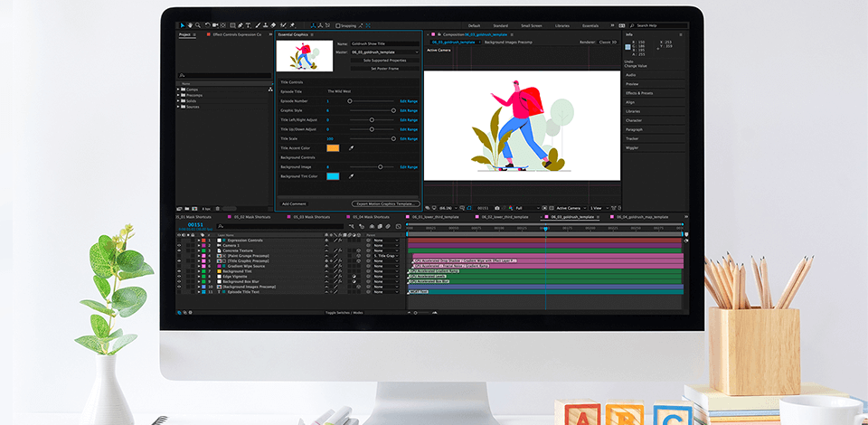Hide the Expression Controls layer
This screenshot has width=868, height=425.
click(x=180, y=241)
